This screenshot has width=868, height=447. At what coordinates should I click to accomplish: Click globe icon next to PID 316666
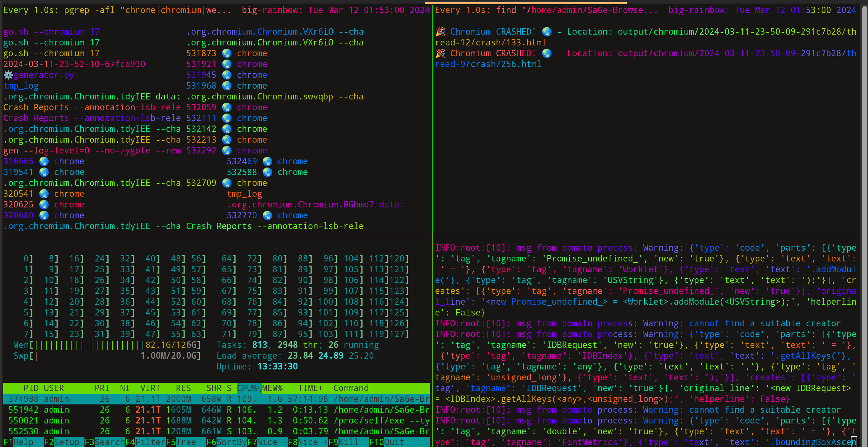pyautogui.click(x=44, y=161)
